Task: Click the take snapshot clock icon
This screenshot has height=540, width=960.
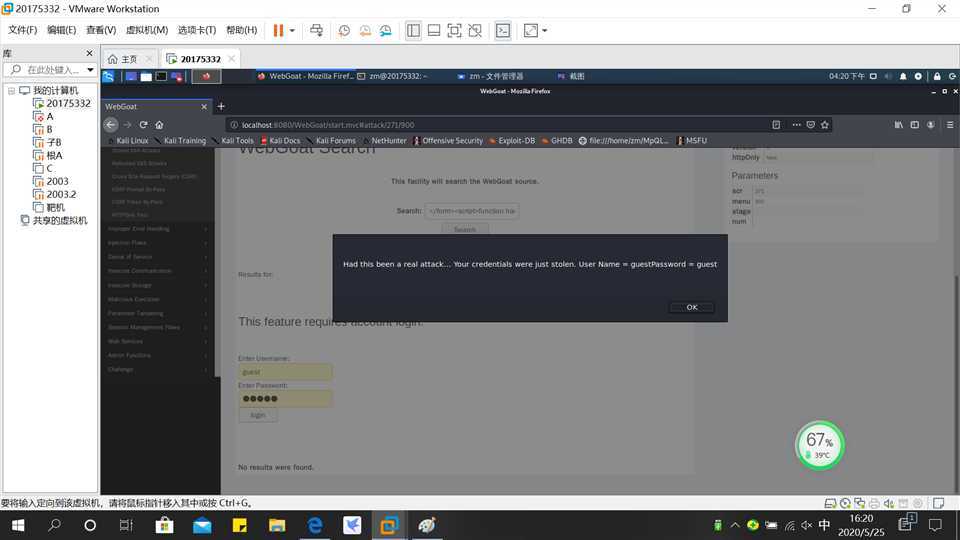Action: point(344,30)
